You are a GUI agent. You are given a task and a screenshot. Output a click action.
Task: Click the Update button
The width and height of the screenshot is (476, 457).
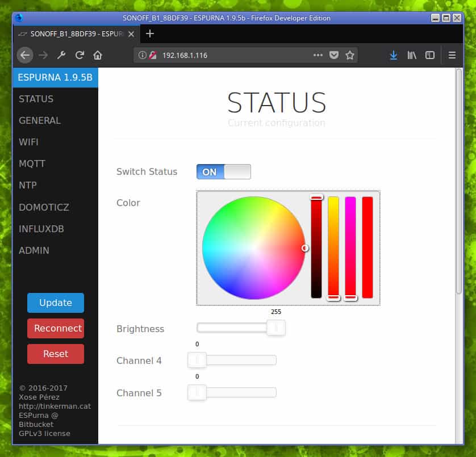(x=56, y=303)
